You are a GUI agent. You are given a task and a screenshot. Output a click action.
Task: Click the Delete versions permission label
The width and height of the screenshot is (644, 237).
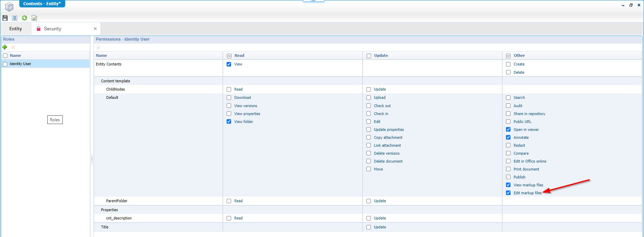[387, 154]
